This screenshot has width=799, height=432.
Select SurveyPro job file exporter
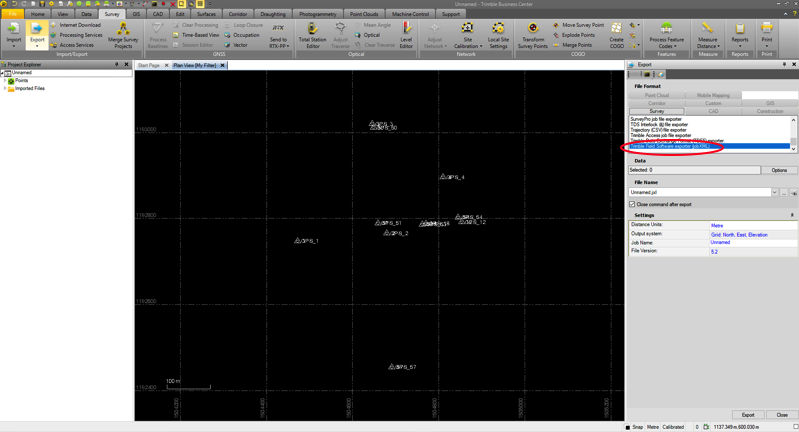(656, 119)
